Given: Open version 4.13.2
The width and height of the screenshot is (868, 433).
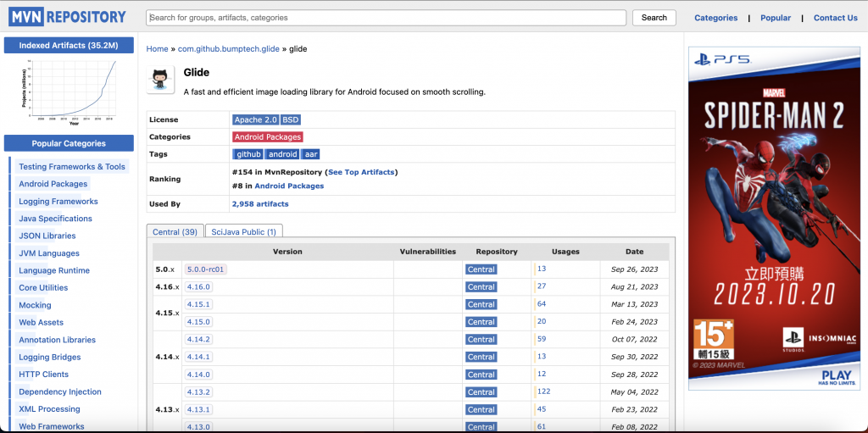Looking at the screenshot, I should (x=198, y=392).
